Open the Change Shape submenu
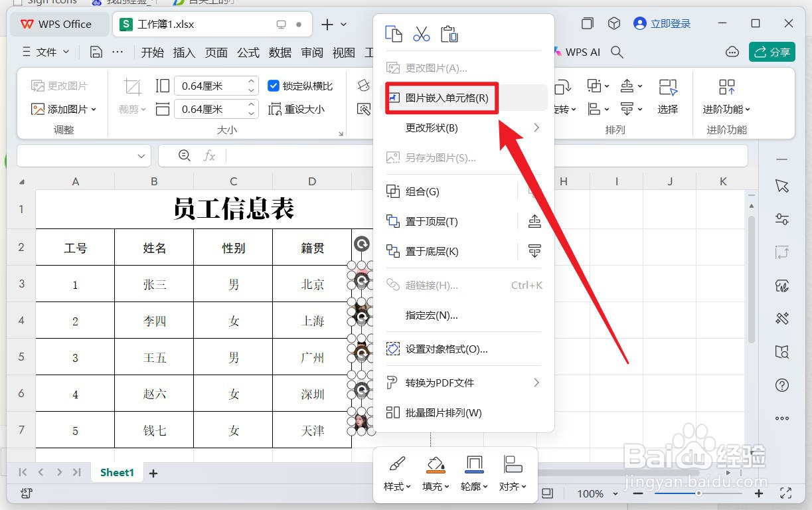The height and width of the screenshot is (510, 812). (x=463, y=127)
